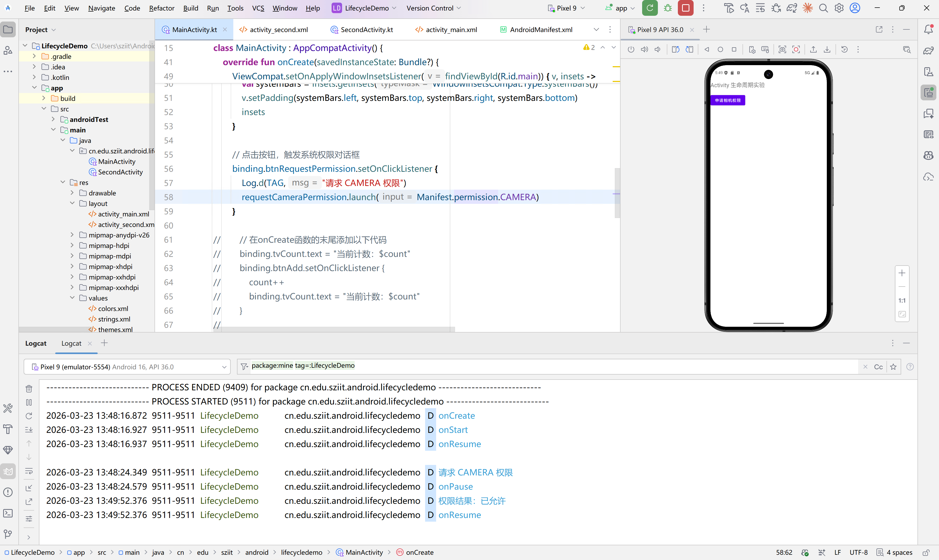
Task: Switch to the AndroidManifest.xml tab
Action: (536, 29)
